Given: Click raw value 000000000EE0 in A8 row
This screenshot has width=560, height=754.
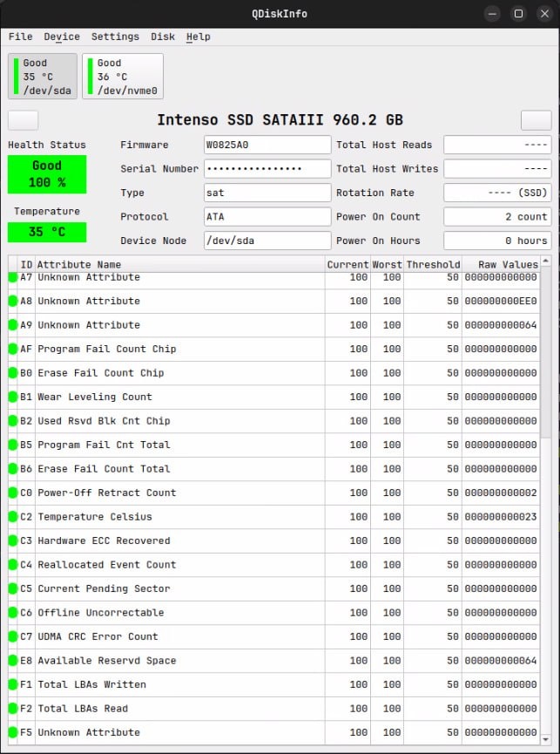Looking at the screenshot, I should point(501,301).
